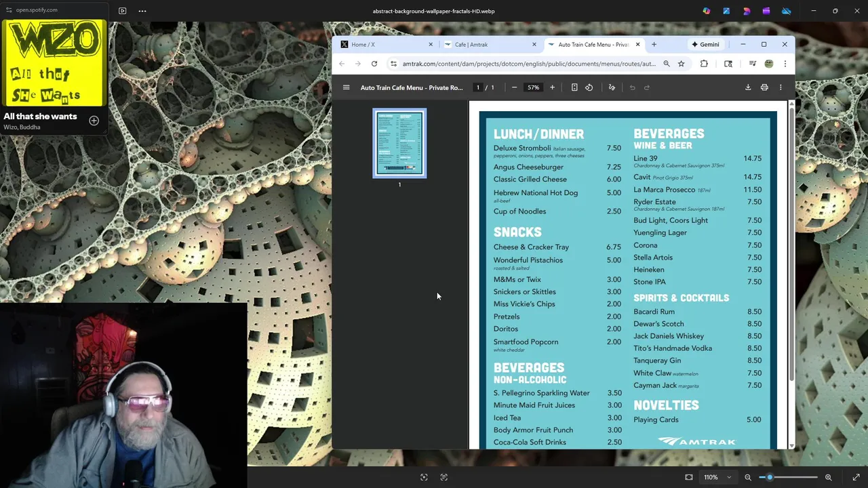The image size is (868, 488).
Task: Click the Cheese & Cracker Tray text
Action: (531, 247)
